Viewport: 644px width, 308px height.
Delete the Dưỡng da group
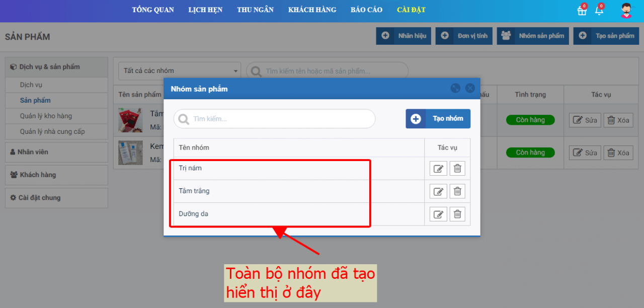coord(457,214)
